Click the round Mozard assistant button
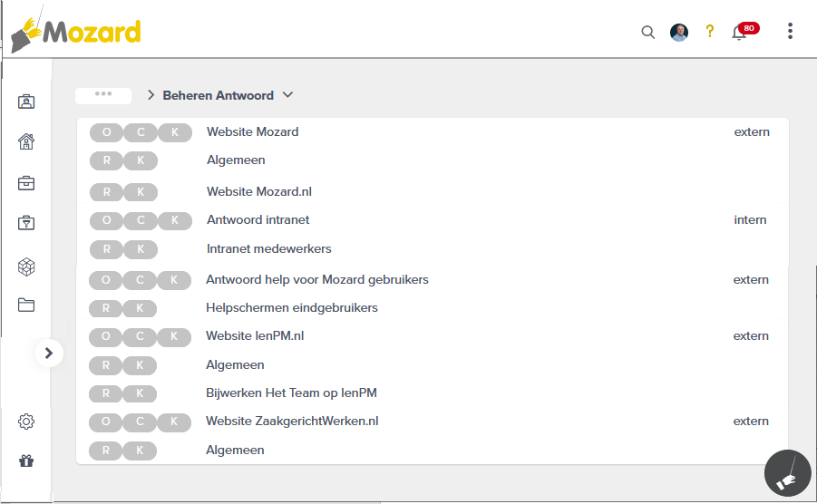Viewport: 817px width, 504px height. click(x=787, y=473)
